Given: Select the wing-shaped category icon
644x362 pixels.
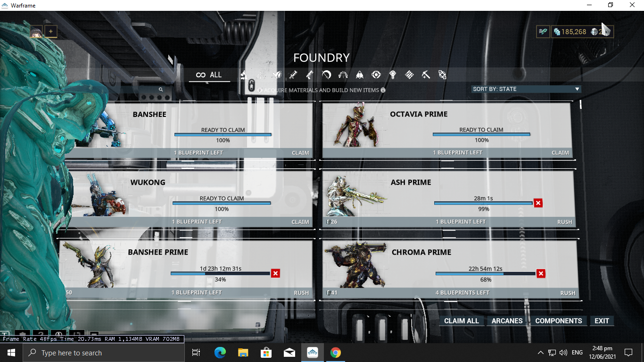Looking at the screenshot, I should (343, 74).
